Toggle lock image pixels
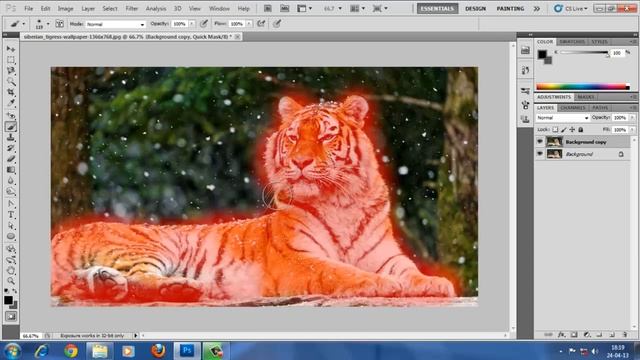Viewport: 640px width, 360px height. pyautogui.click(x=564, y=129)
